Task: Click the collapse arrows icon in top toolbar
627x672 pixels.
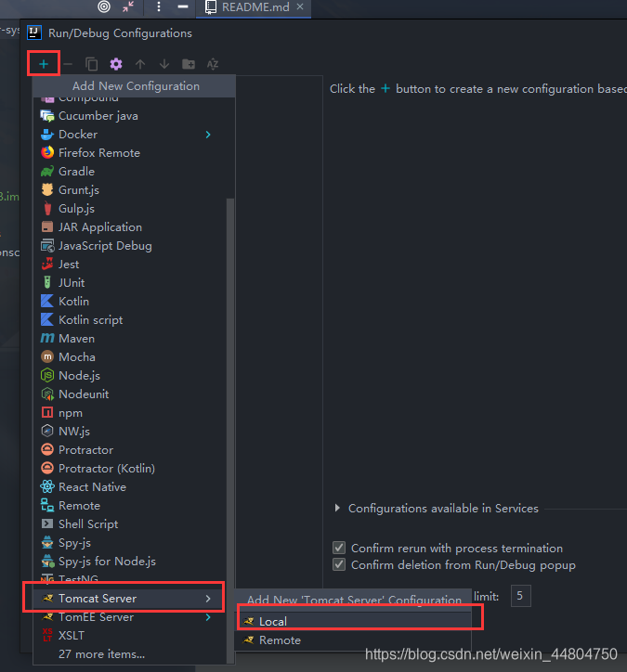Action: (128, 6)
